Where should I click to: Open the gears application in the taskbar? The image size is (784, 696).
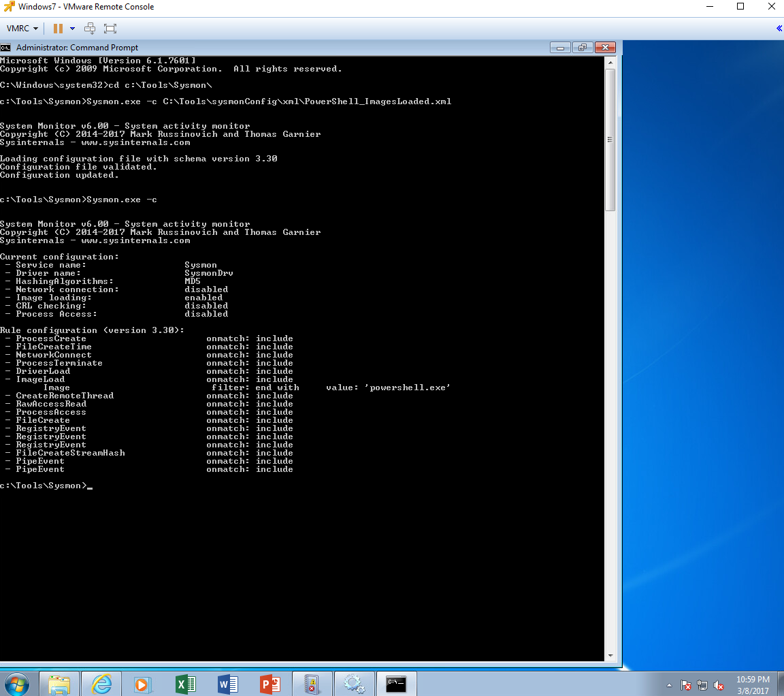(x=354, y=684)
